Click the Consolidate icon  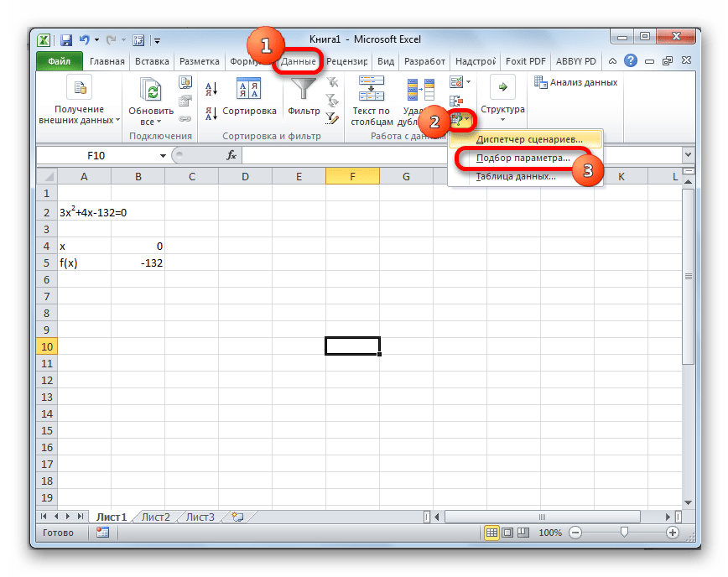point(456,101)
